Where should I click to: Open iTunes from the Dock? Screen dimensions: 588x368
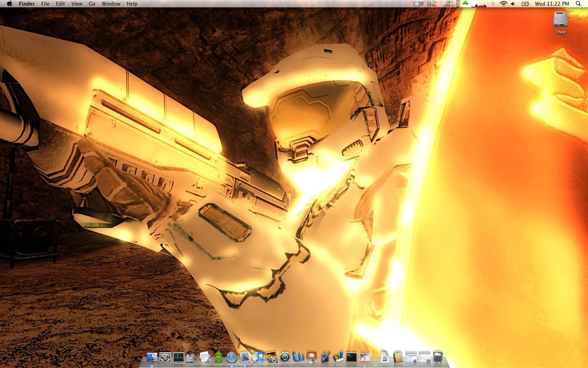[258, 357]
